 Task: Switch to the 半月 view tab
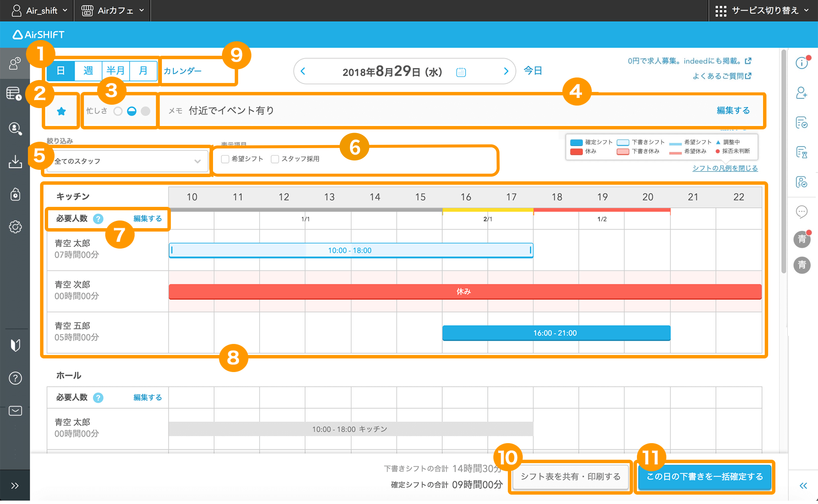click(115, 71)
